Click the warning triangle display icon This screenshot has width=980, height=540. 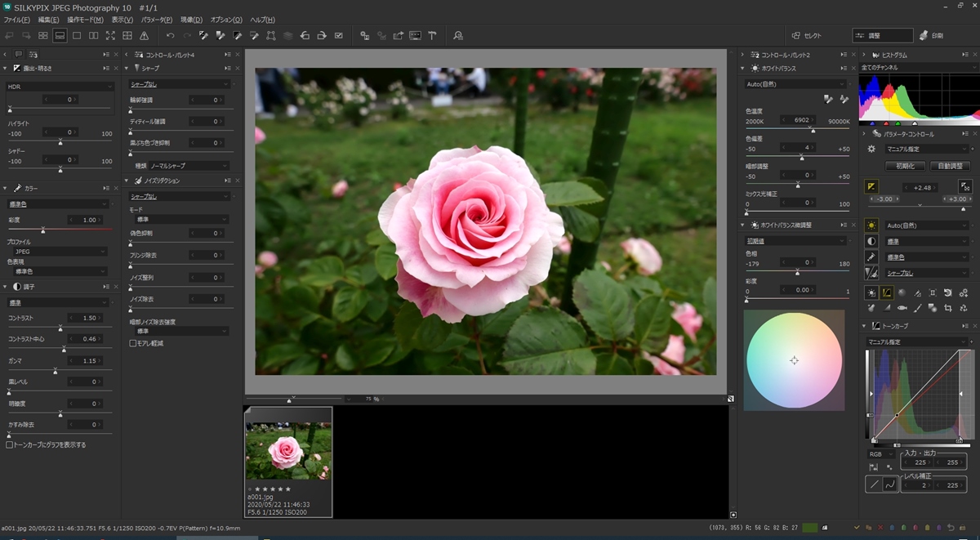[x=145, y=35]
